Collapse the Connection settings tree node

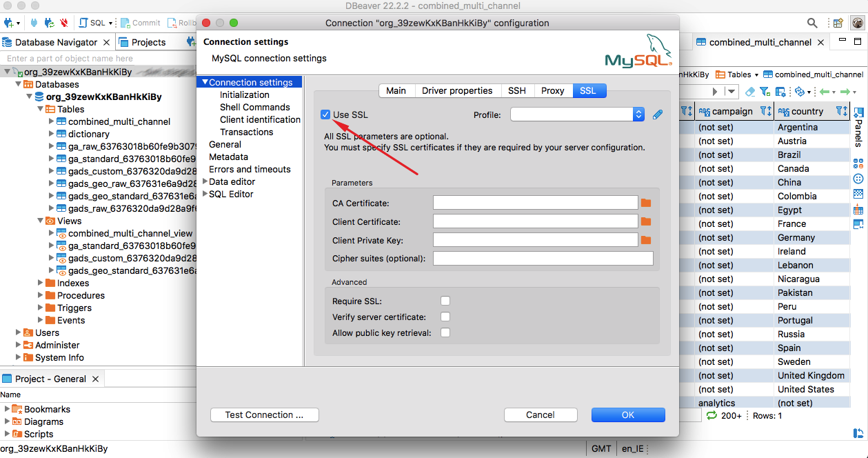[205, 82]
